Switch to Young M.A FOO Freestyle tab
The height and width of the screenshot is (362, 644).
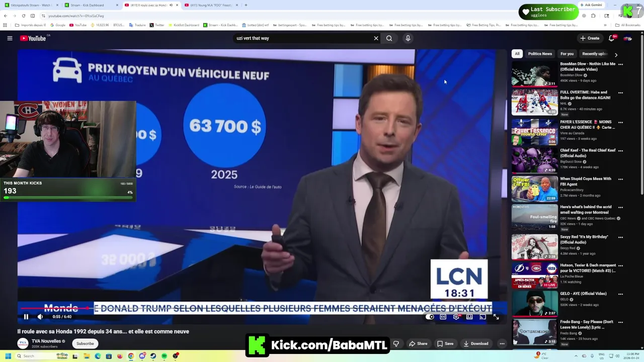coord(211,5)
